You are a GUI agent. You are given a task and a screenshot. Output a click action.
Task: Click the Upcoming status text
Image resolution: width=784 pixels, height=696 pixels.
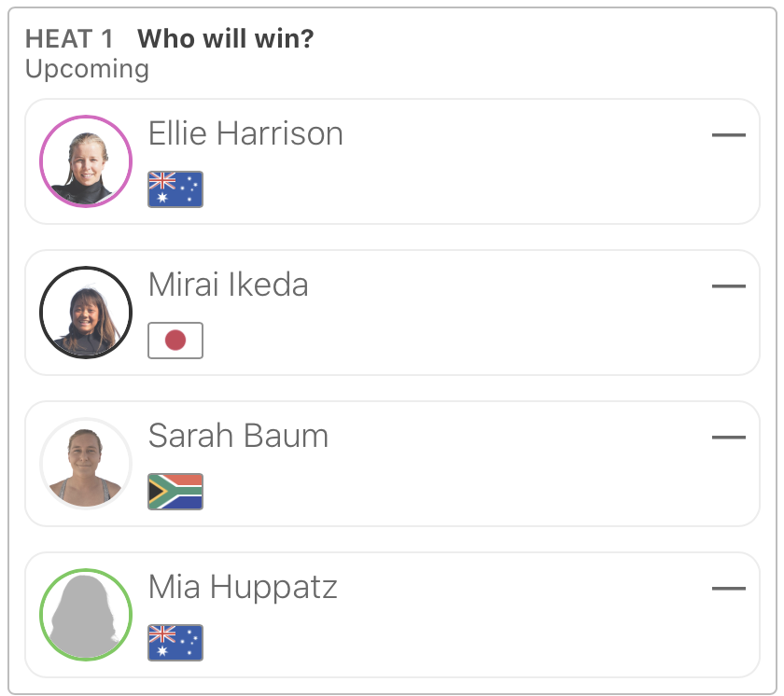tap(87, 69)
